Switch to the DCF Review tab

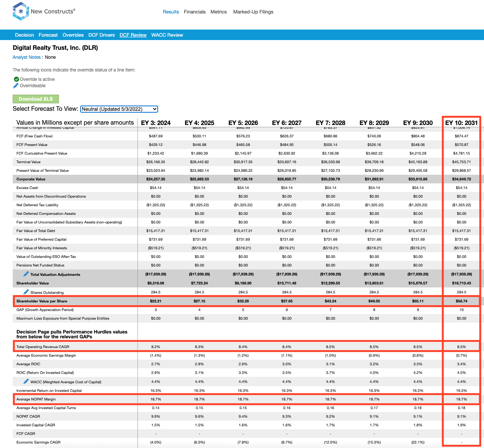tap(133, 35)
